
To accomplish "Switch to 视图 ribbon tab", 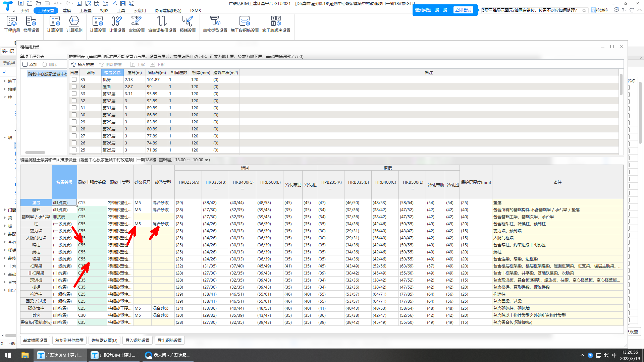I will click(104, 10).
